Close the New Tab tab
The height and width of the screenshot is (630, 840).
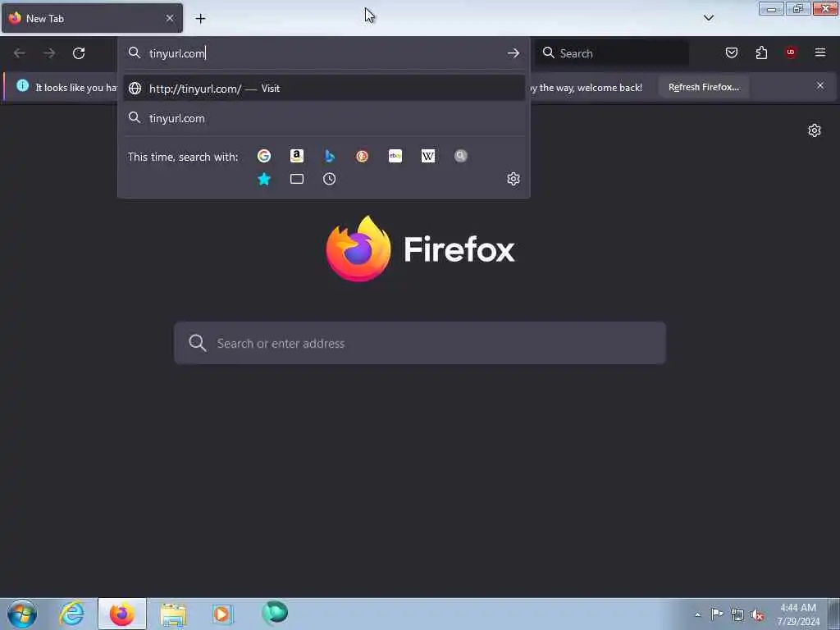coord(170,18)
